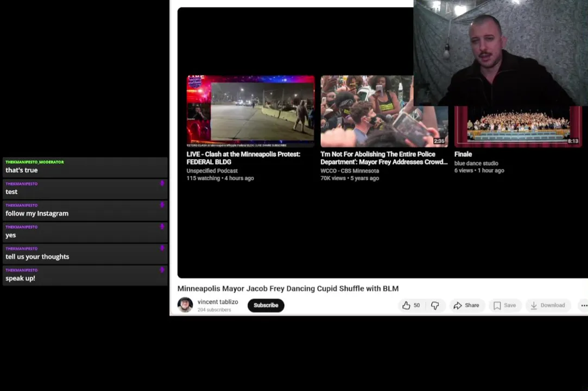This screenshot has width=588, height=391.
Task: Save the video to a playlist
Action: tap(505, 305)
